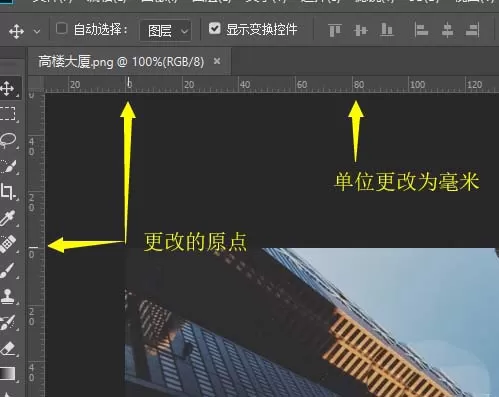
Task: Open the tool preset picker arrow
Action: pyautogui.click(x=37, y=32)
